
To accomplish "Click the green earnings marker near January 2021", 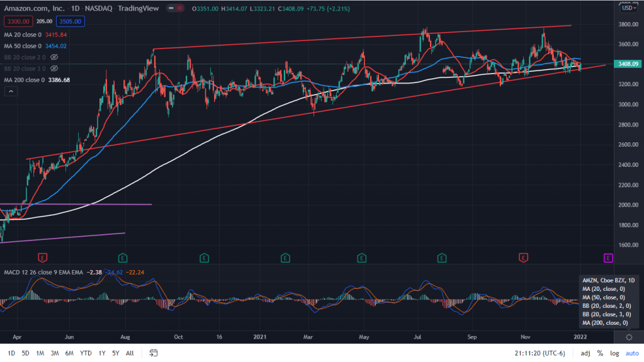I will (x=285, y=257).
